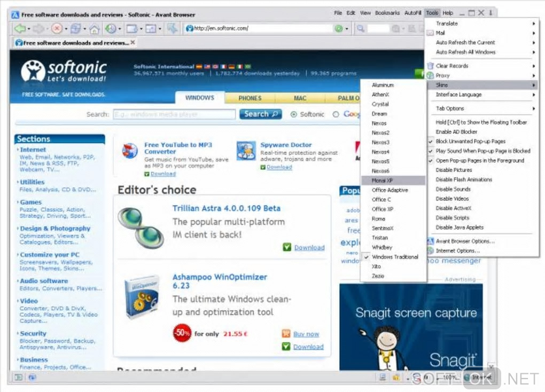This screenshot has width=545, height=392.
Task: Select the Softonic search radio button
Action: click(x=294, y=114)
